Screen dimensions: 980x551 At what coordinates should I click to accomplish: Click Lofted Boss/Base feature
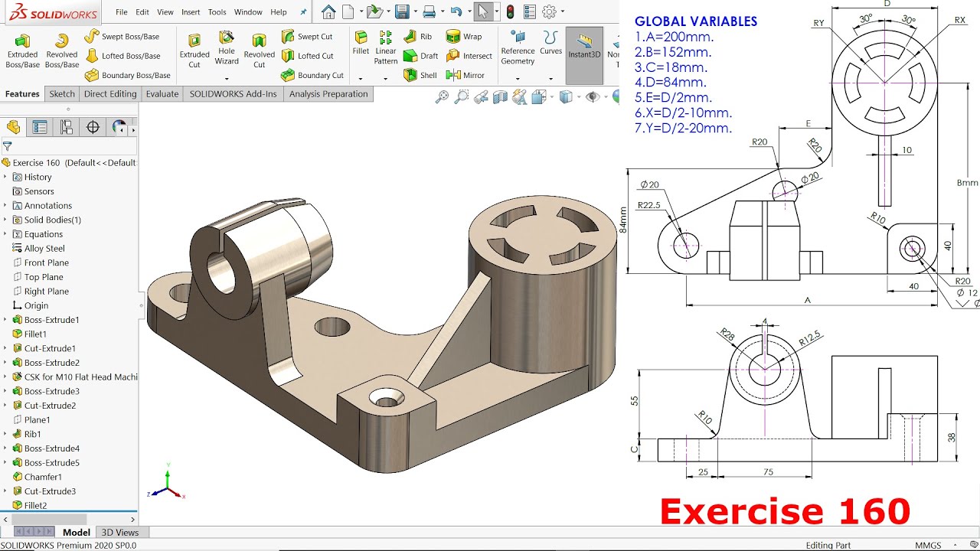point(122,56)
